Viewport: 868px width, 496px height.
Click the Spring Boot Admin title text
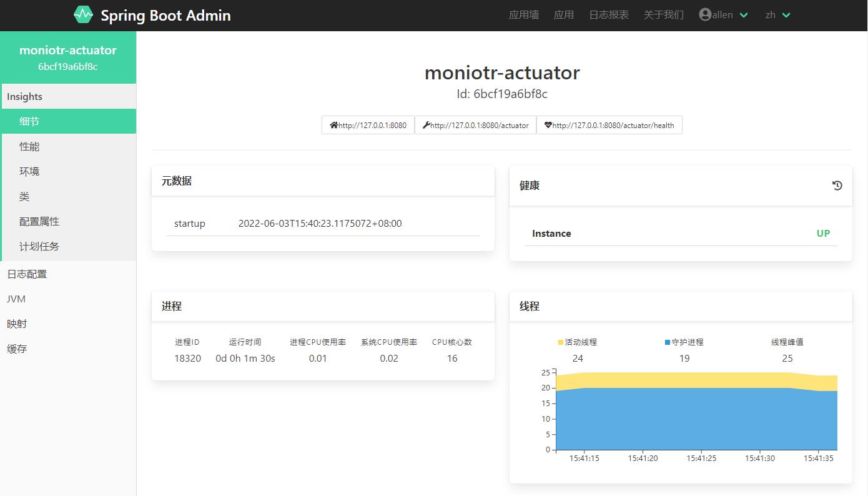[165, 16]
